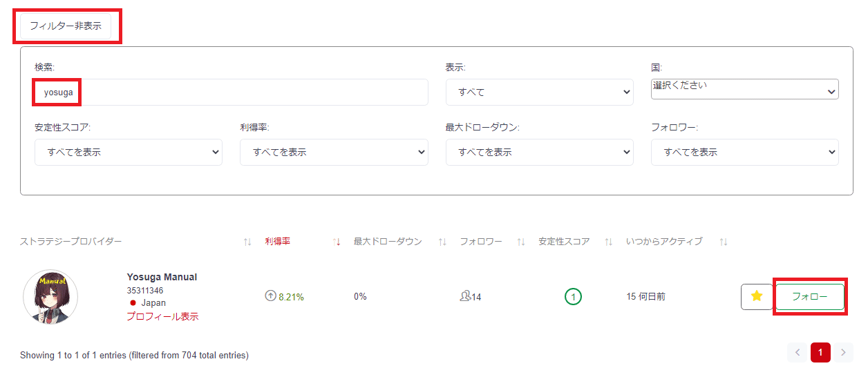Click sort arrows beside ストラテジープロバイダー header
Screen dimensions: 868x377
(247, 242)
